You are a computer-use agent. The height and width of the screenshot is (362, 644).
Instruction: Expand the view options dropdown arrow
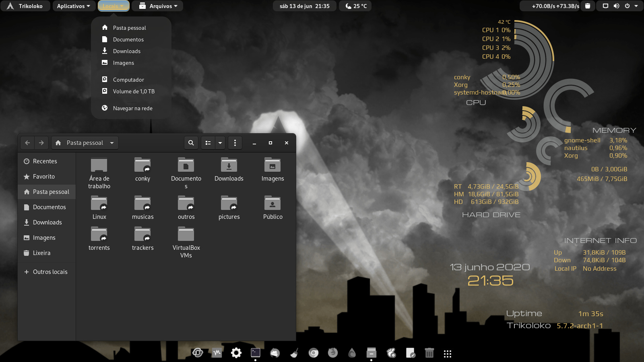pos(220,143)
